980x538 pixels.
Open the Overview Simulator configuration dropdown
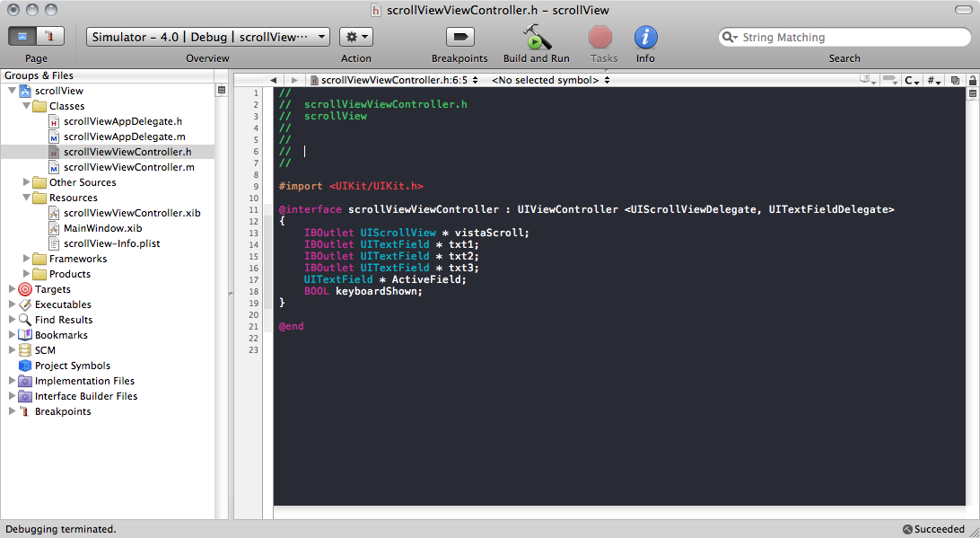pos(208,37)
